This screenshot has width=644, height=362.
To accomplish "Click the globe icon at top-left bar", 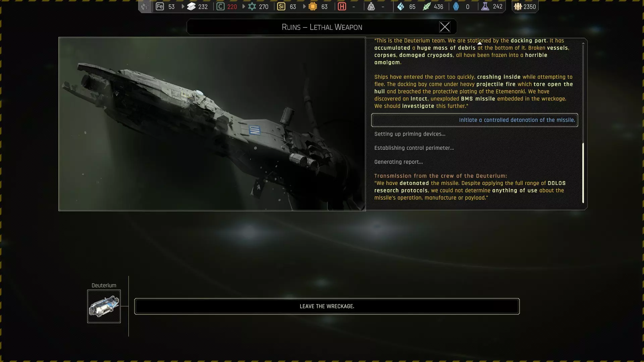I will coord(145,6).
